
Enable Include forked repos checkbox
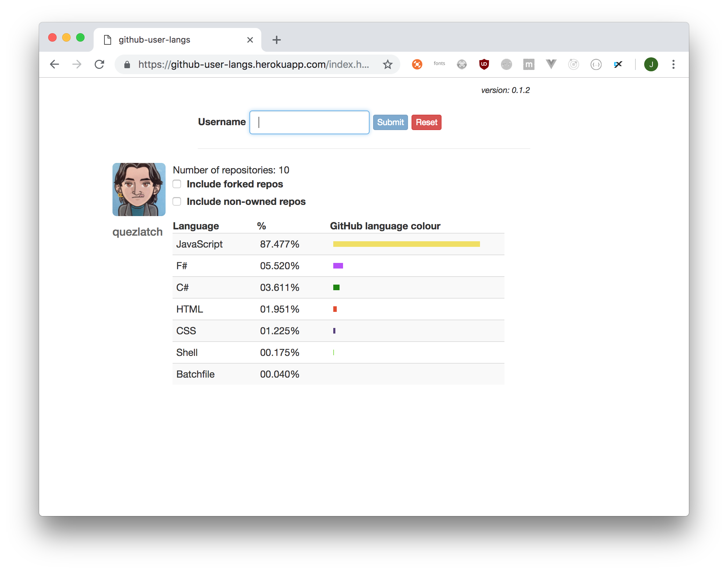[x=177, y=184]
